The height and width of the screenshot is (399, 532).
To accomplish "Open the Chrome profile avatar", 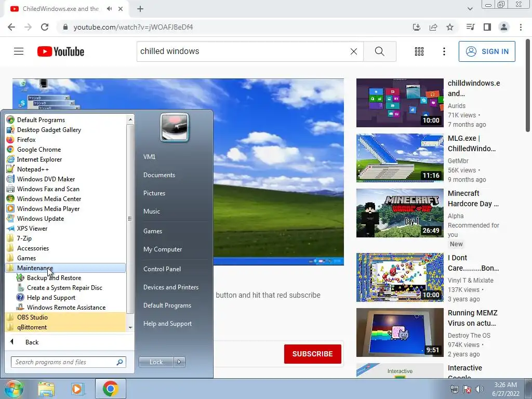I will click(x=504, y=27).
